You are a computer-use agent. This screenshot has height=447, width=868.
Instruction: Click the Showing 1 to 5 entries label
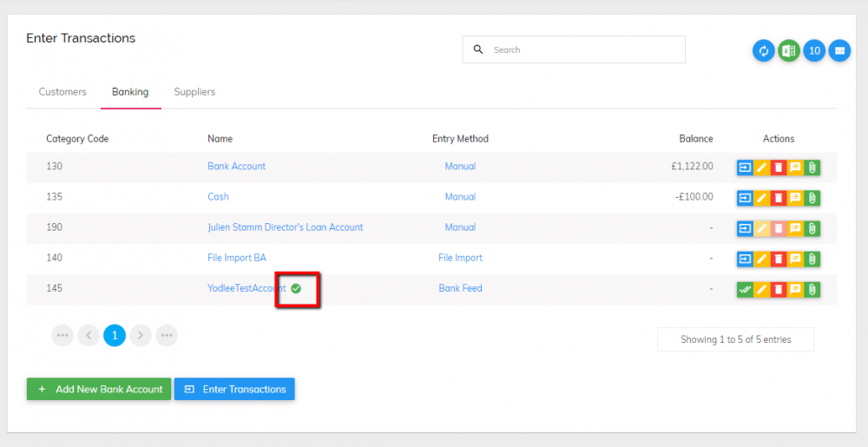tap(736, 339)
